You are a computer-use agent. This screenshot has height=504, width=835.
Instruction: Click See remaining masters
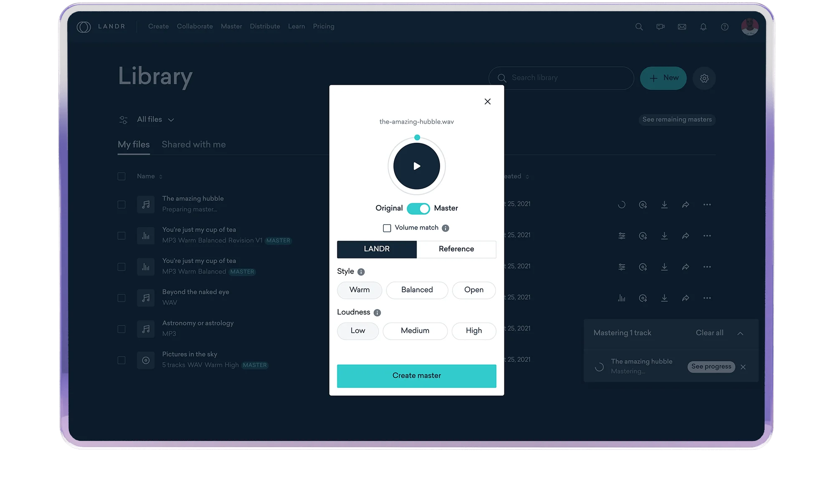[677, 120]
